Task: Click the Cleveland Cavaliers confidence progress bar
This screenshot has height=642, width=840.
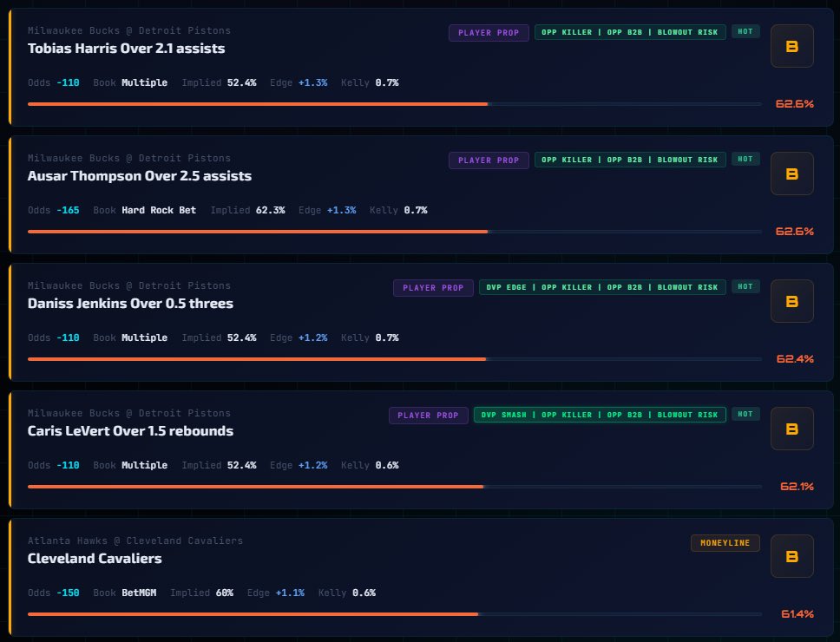Action: (x=394, y=613)
